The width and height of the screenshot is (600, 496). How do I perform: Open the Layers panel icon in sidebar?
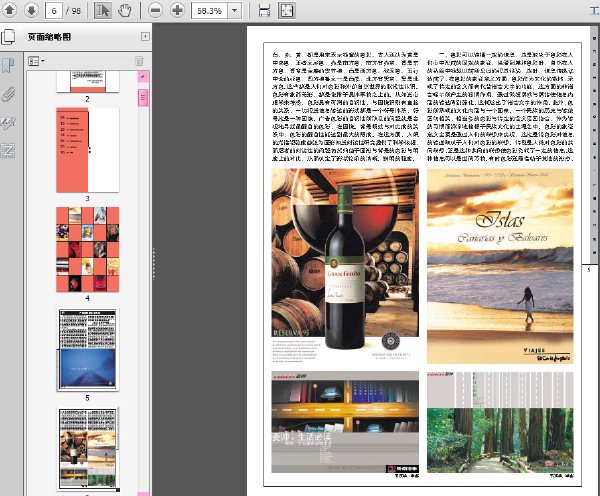click(x=8, y=151)
